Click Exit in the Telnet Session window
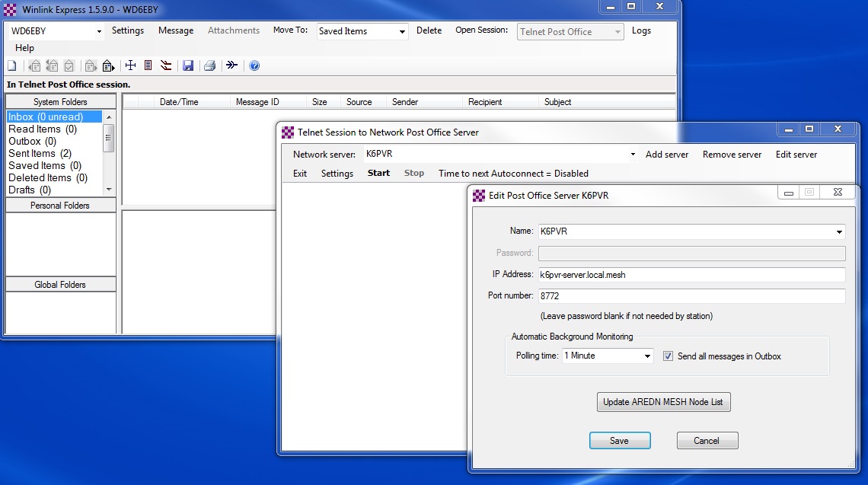 300,174
